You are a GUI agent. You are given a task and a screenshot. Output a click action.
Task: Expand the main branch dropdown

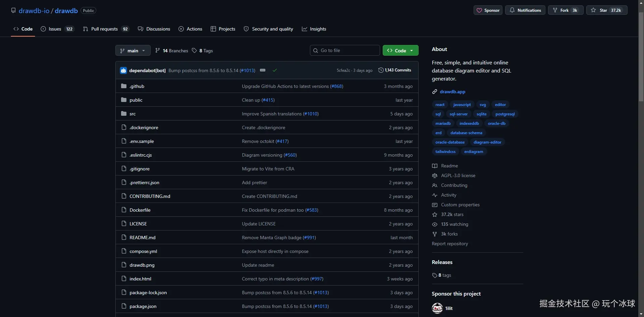[133, 51]
